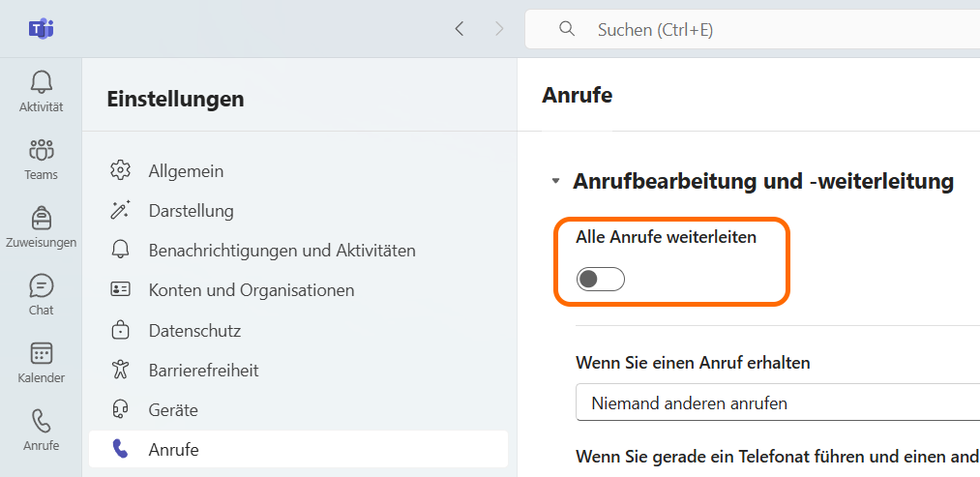Go to Konten und Organisationen settings
Image resolution: width=980 pixels, height=477 pixels.
pyautogui.click(x=251, y=290)
